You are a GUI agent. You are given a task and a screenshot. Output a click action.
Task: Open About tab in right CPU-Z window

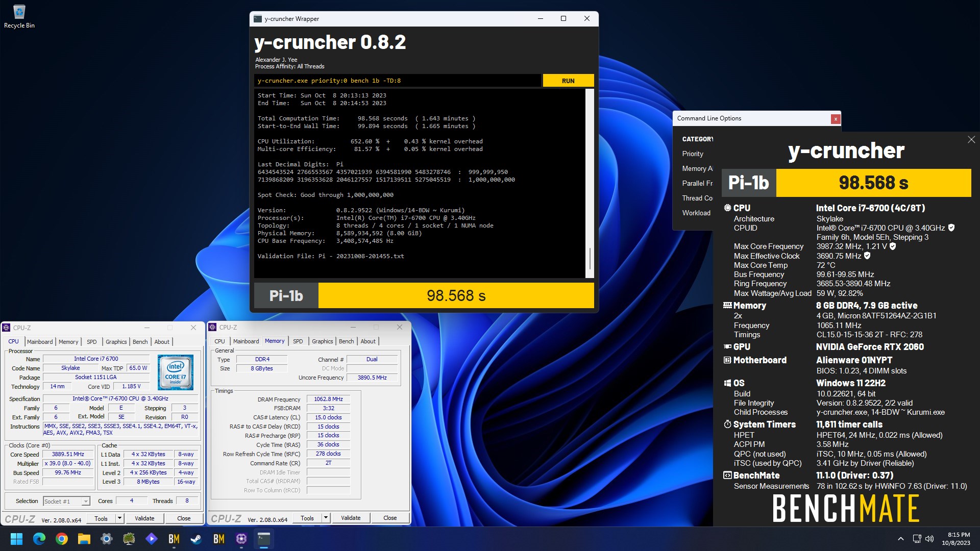tap(368, 341)
